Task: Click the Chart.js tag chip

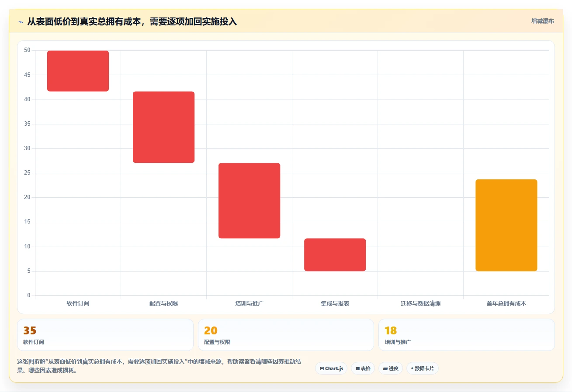Action: click(x=331, y=368)
